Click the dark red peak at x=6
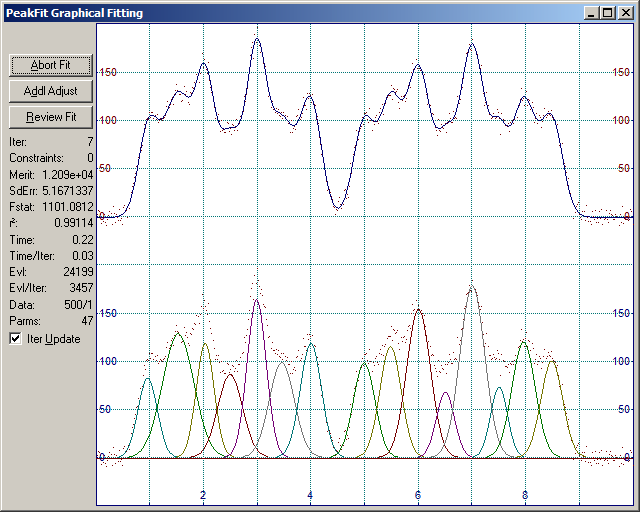 (x=418, y=311)
